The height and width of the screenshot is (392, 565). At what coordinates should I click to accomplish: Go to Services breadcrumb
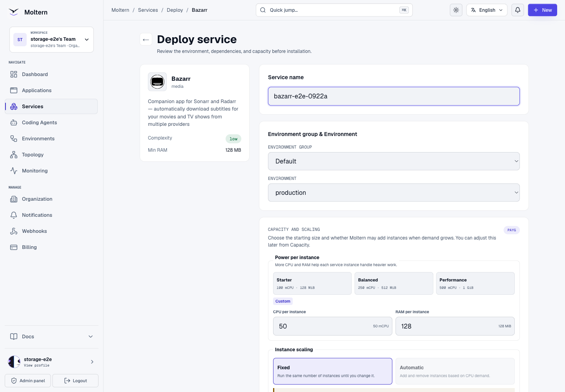pos(148,10)
